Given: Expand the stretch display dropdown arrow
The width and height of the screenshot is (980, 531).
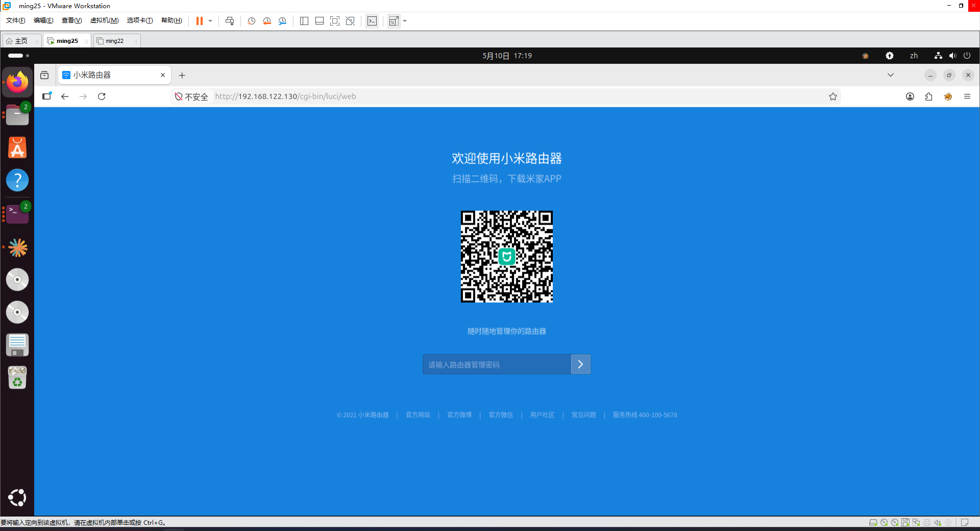Looking at the screenshot, I should point(405,21).
